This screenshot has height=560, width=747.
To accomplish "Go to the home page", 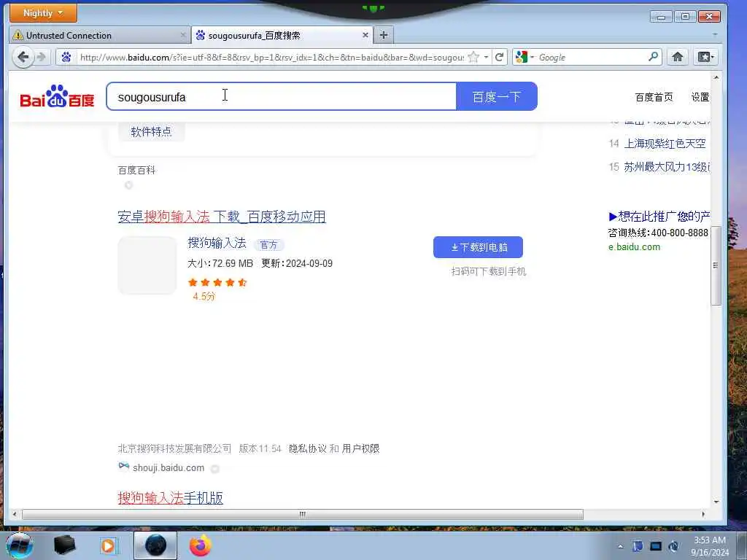I will pyautogui.click(x=678, y=57).
